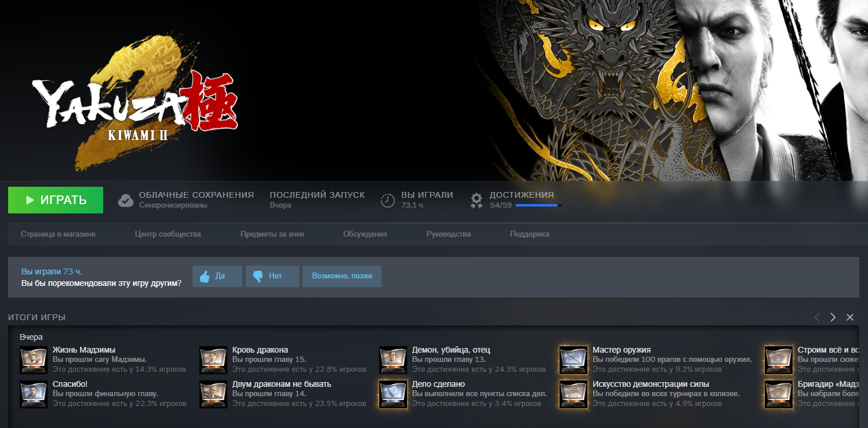Viewport: 868px width, 428px height.
Task: Click the Кровь дракона achievement title
Action: 260,350
